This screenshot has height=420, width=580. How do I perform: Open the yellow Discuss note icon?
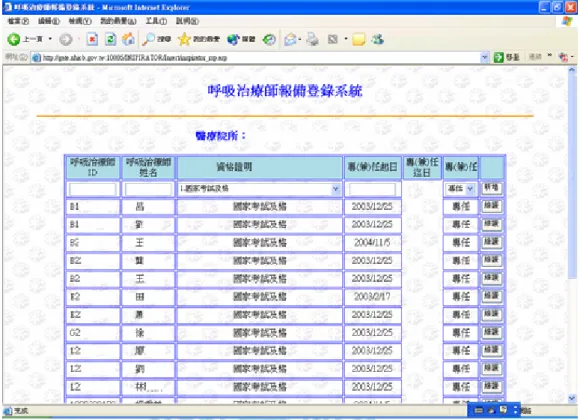[358, 39]
